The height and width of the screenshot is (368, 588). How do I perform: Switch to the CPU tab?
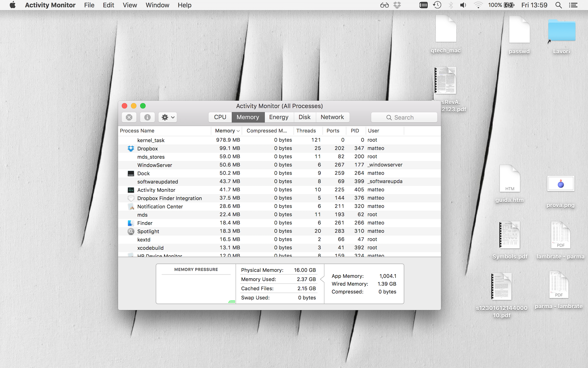(x=220, y=117)
